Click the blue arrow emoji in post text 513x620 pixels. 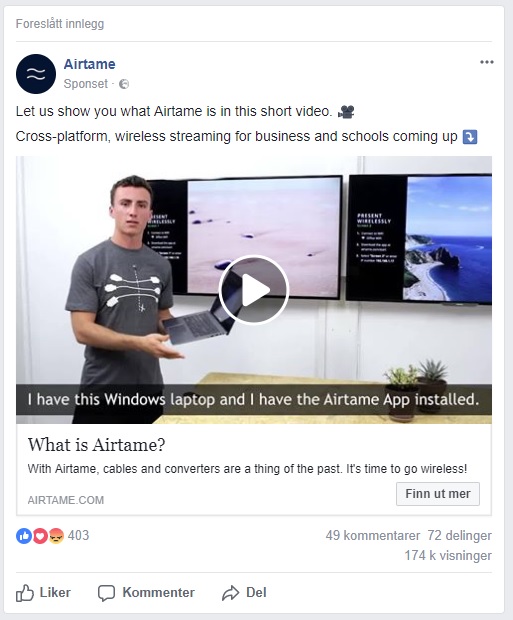(x=470, y=137)
